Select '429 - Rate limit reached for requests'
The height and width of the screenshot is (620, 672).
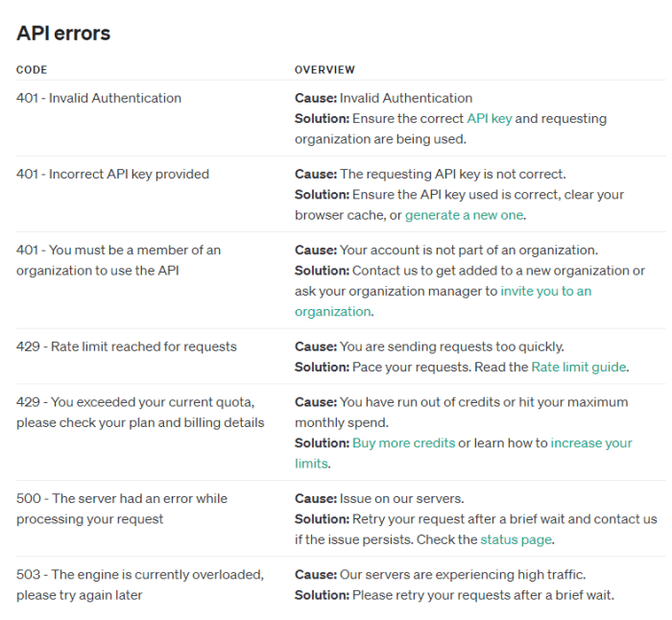pyautogui.click(x=127, y=346)
